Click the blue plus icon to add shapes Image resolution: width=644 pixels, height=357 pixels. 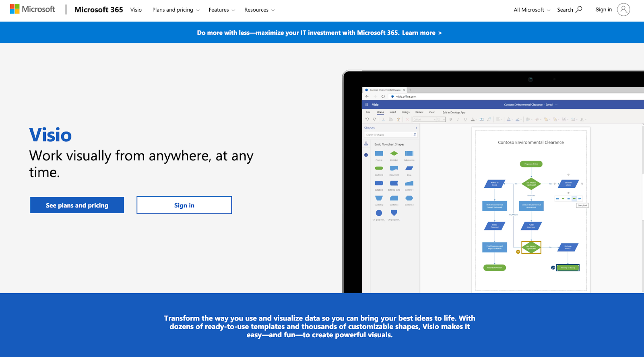[x=366, y=155]
